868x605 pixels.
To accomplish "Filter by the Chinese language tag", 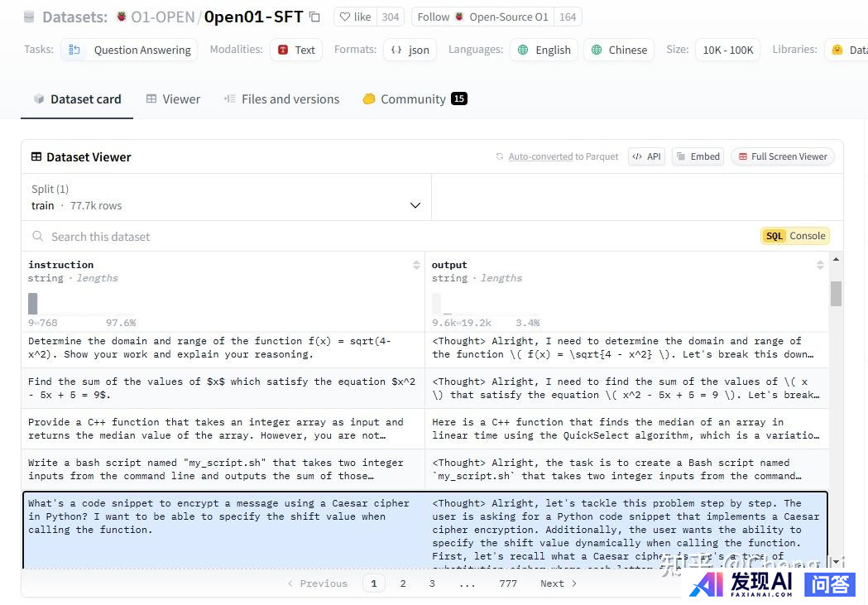I will 618,50.
